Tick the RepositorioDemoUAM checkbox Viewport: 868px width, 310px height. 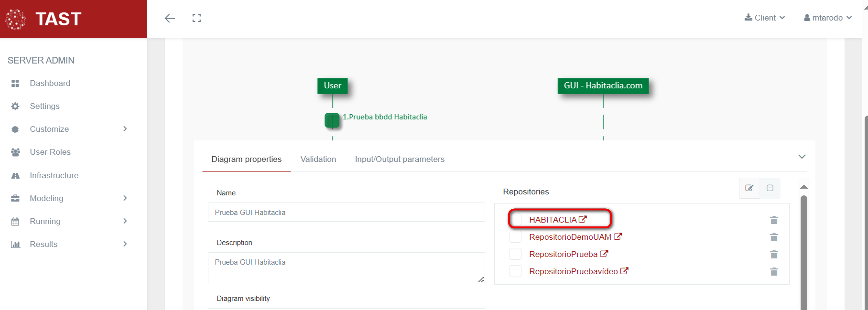click(515, 237)
